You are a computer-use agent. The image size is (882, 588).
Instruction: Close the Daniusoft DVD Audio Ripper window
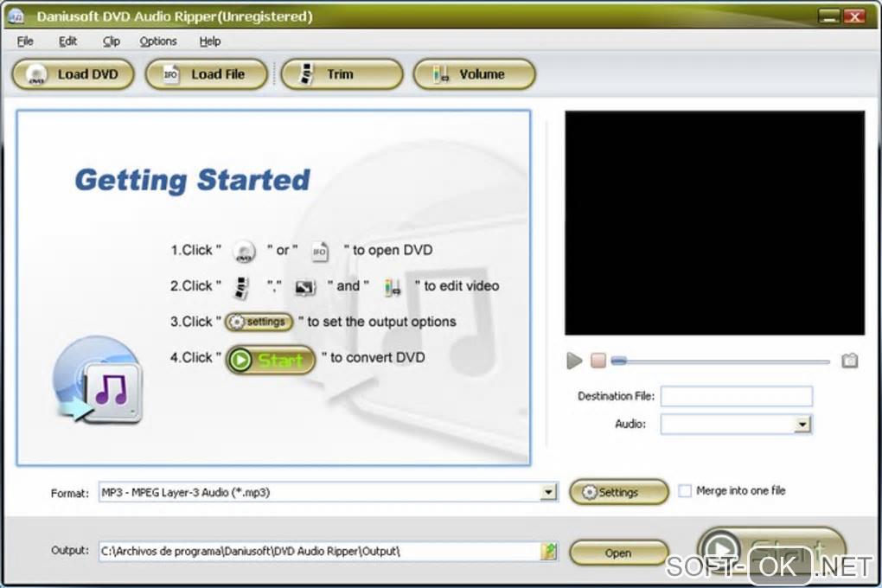pyautogui.click(x=855, y=17)
